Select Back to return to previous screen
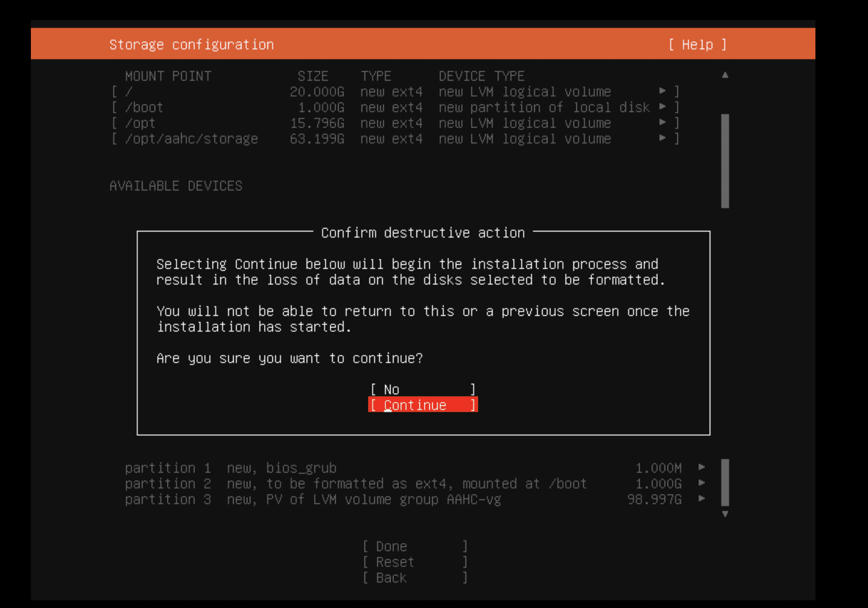The width and height of the screenshot is (868, 608). (414, 578)
